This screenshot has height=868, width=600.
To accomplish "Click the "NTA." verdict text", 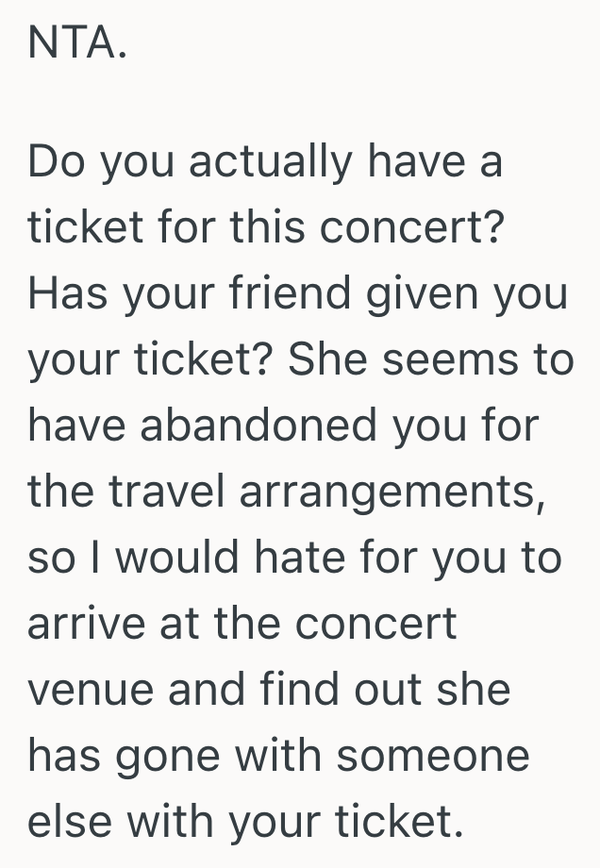I will point(77,43).
